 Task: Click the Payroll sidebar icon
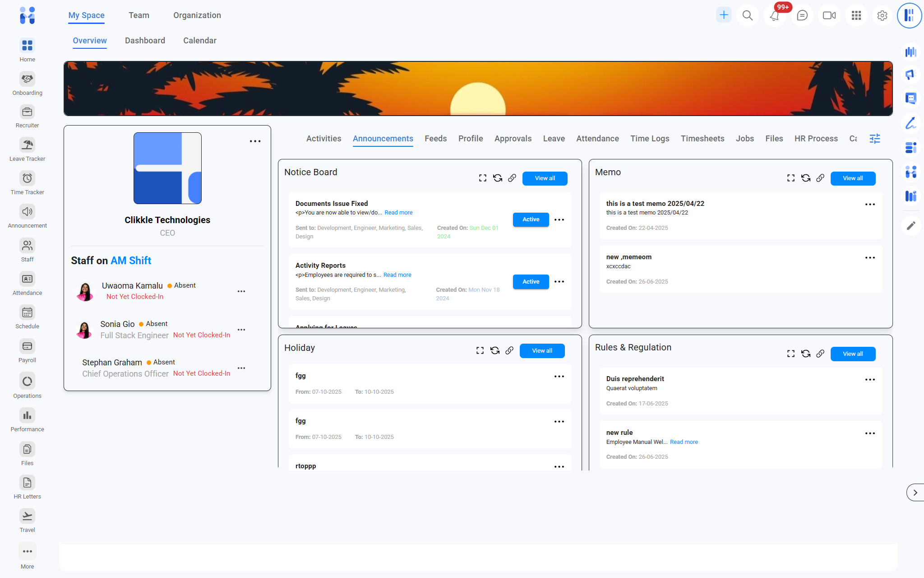point(27,346)
